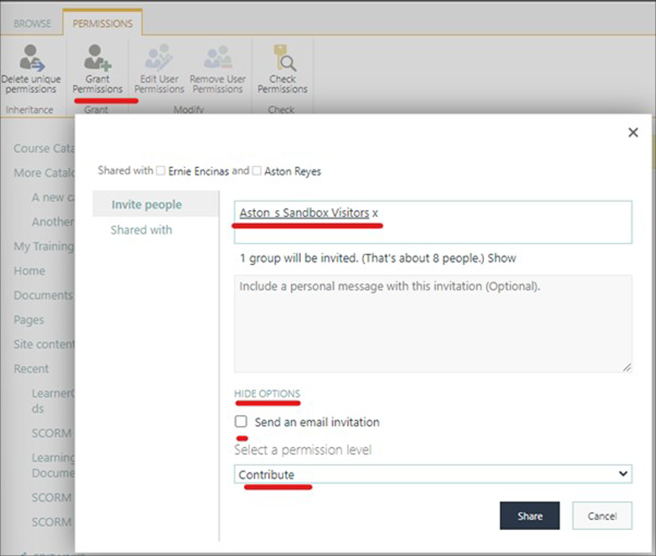The width and height of the screenshot is (656, 556).
Task: Enable the Send an email invitation checkbox
Action: pos(241,422)
